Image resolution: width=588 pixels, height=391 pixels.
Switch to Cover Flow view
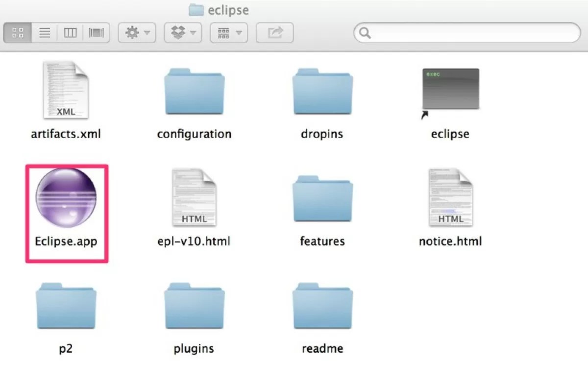pos(97,33)
